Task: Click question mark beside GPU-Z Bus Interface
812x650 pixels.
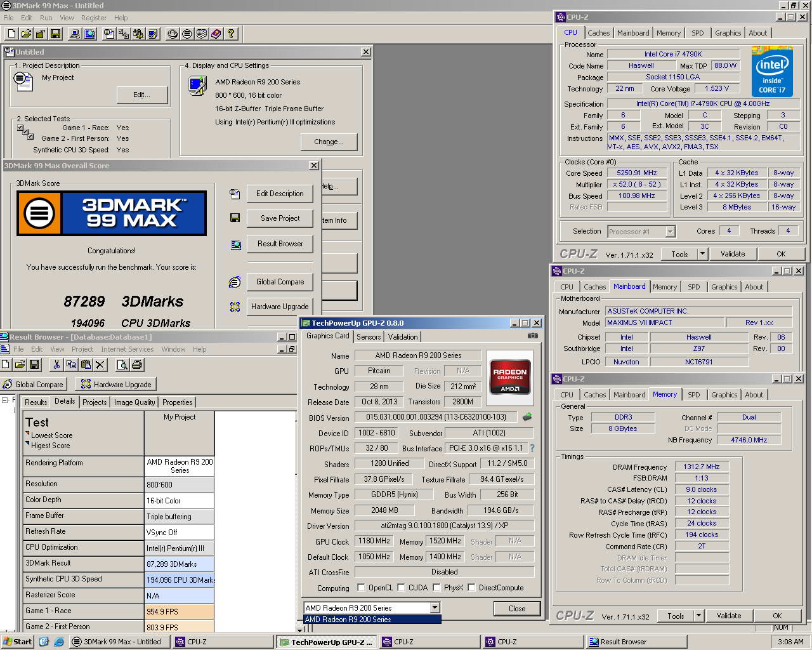Action: tap(532, 448)
